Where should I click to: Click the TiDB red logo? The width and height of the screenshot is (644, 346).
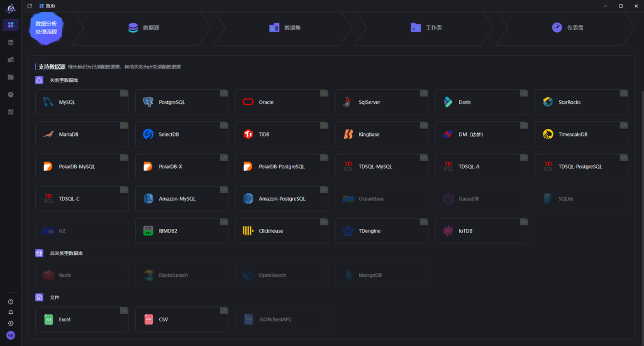coord(248,134)
